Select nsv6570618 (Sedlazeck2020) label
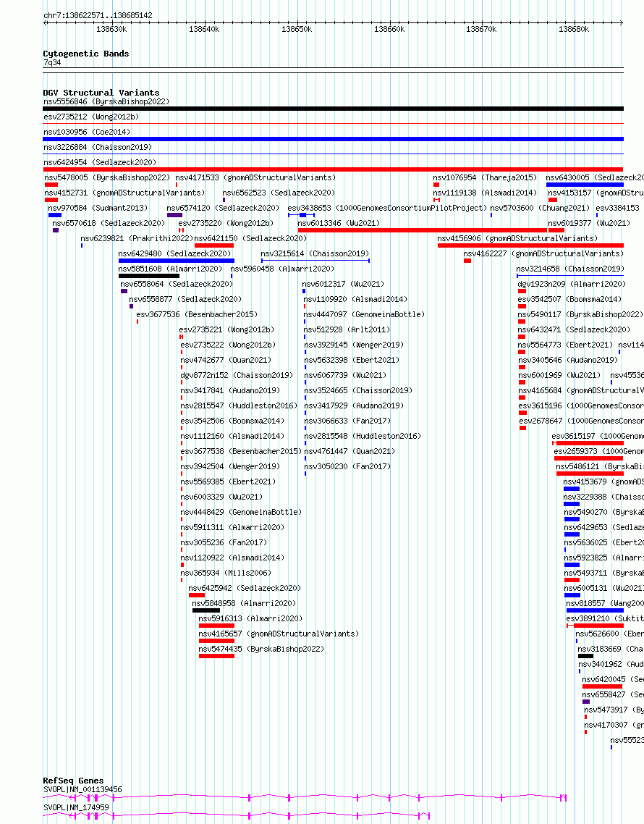The width and height of the screenshot is (644, 824). point(109,223)
